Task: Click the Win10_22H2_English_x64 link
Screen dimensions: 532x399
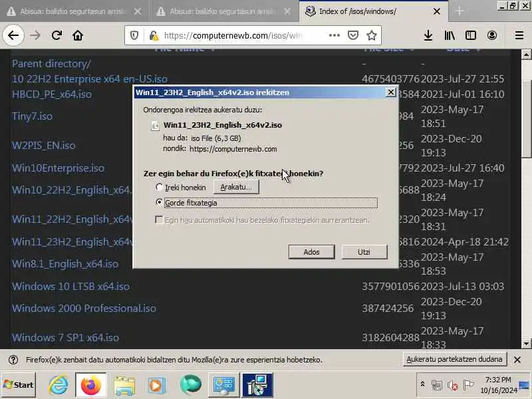Action: [x=72, y=190]
